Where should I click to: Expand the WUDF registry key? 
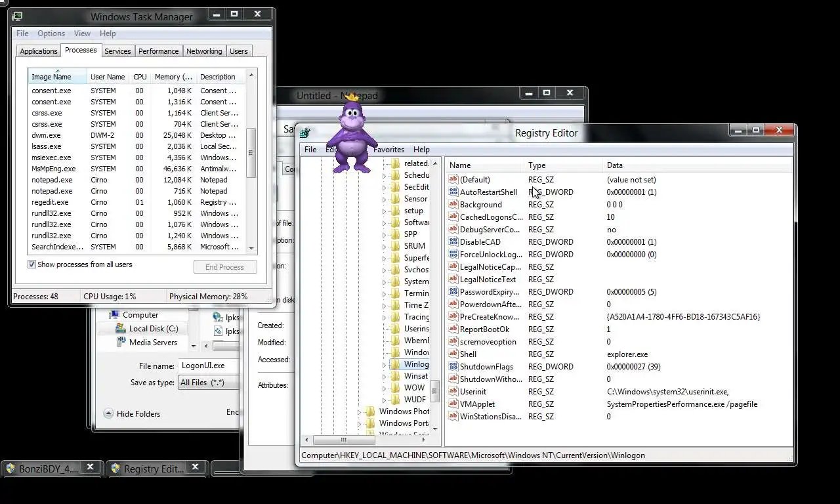385,400
